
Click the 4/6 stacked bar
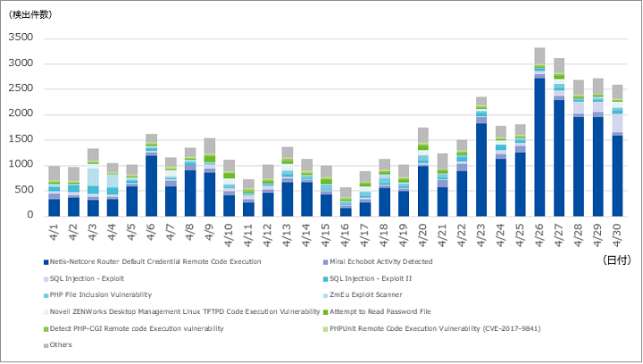coord(151,175)
